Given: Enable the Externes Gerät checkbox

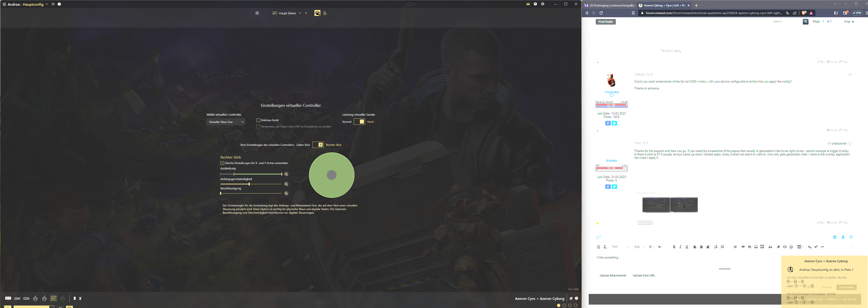Looking at the screenshot, I should click(x=258, y=120).
